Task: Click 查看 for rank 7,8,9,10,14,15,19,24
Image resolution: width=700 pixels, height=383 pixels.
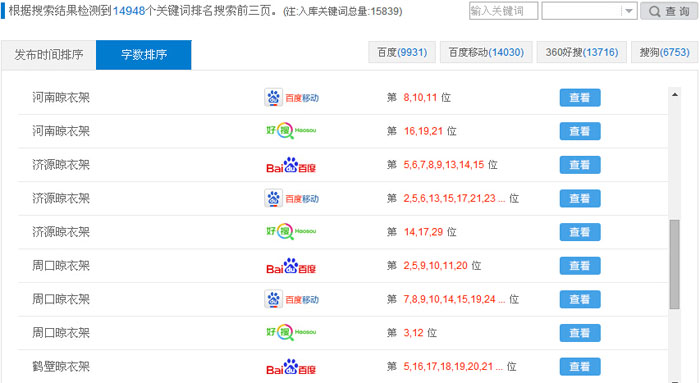Action: (x=580, y=300)
